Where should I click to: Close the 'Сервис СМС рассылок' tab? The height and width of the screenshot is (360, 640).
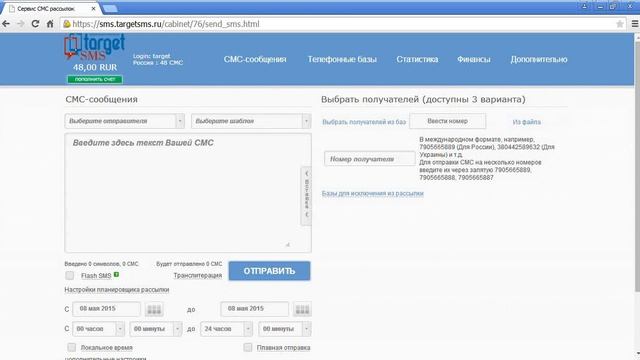[93, 8]
